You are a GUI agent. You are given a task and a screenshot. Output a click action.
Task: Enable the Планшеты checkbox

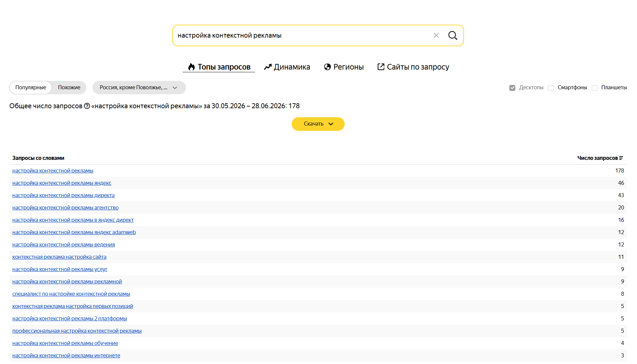(x=595, y=88)
